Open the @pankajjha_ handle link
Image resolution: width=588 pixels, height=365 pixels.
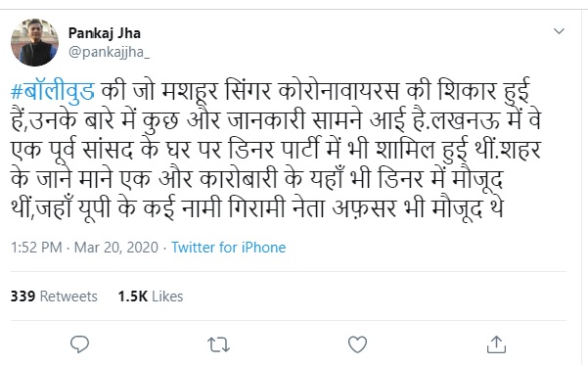coord(109,52)
